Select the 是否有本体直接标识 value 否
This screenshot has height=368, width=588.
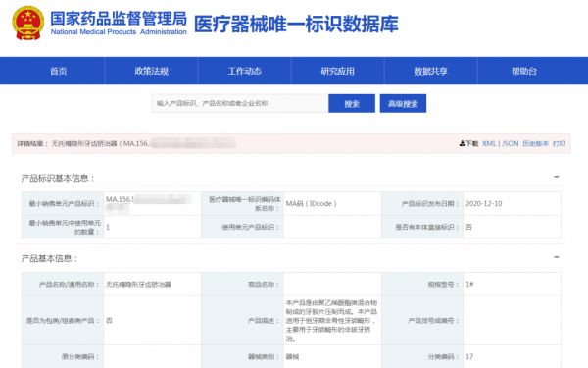click(469, 227)
